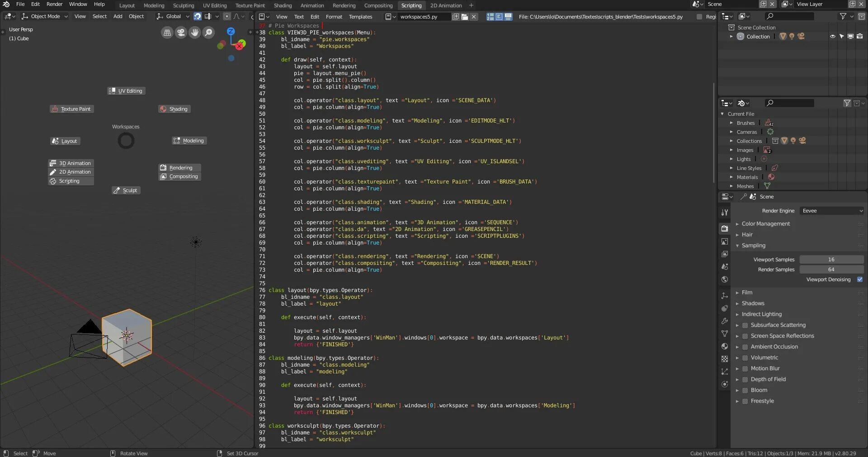The image size is (868, 457).
Task: Click the Modeling pie menu button
Action: pos(189,141)
